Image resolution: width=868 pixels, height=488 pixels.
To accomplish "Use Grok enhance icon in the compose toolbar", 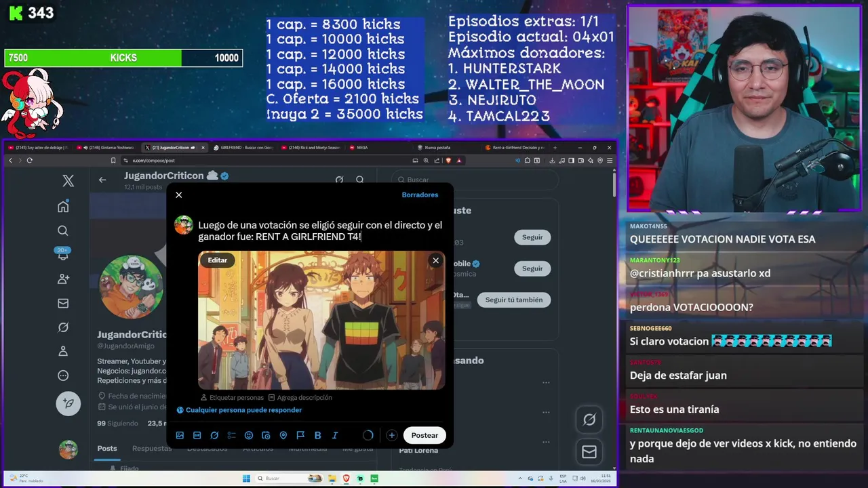I will [214, 435].
